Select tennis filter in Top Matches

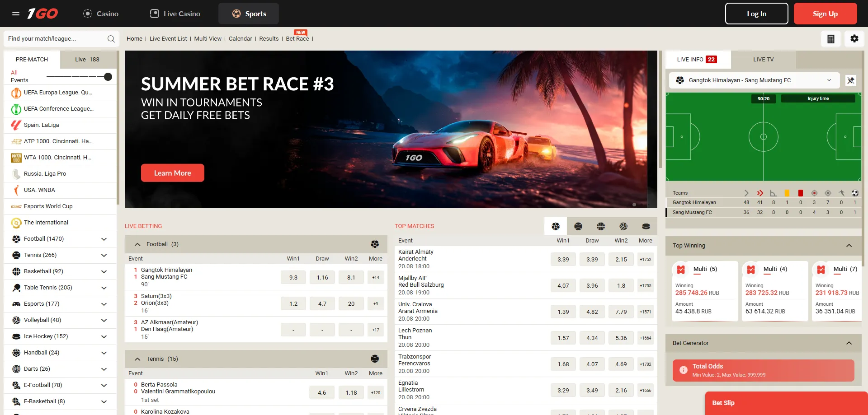578,226
